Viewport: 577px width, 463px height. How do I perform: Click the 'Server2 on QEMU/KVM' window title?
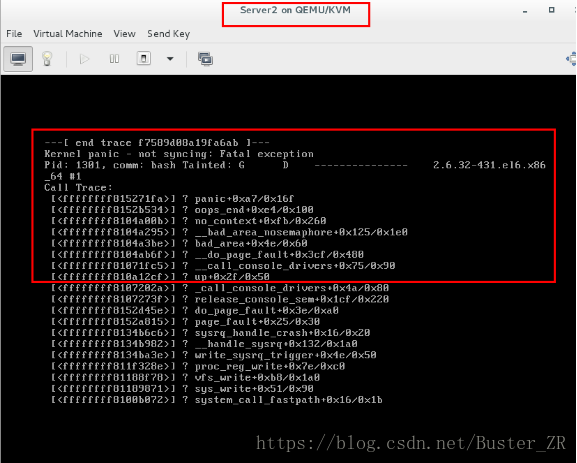pos(295,10)
